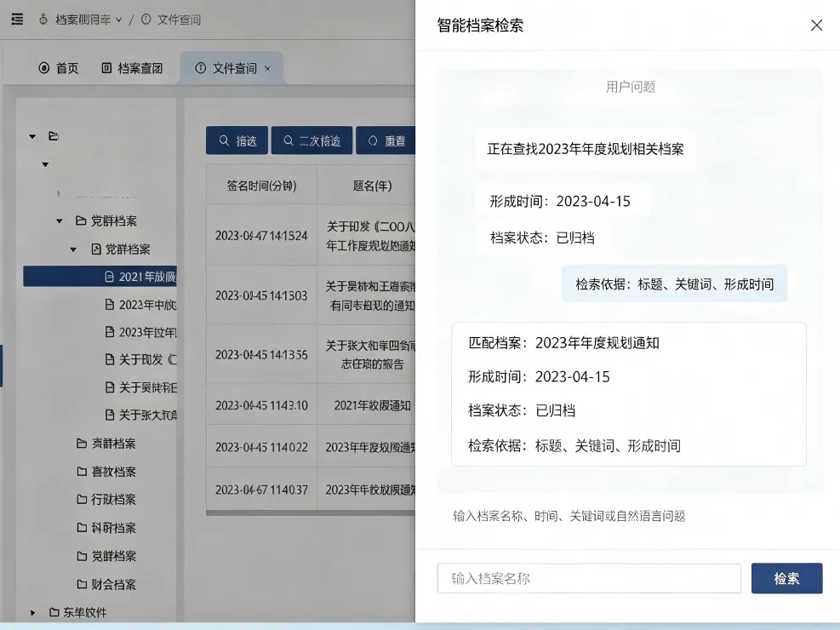Click the 检索 button
The image size is (840, 630).
(786, 578)
